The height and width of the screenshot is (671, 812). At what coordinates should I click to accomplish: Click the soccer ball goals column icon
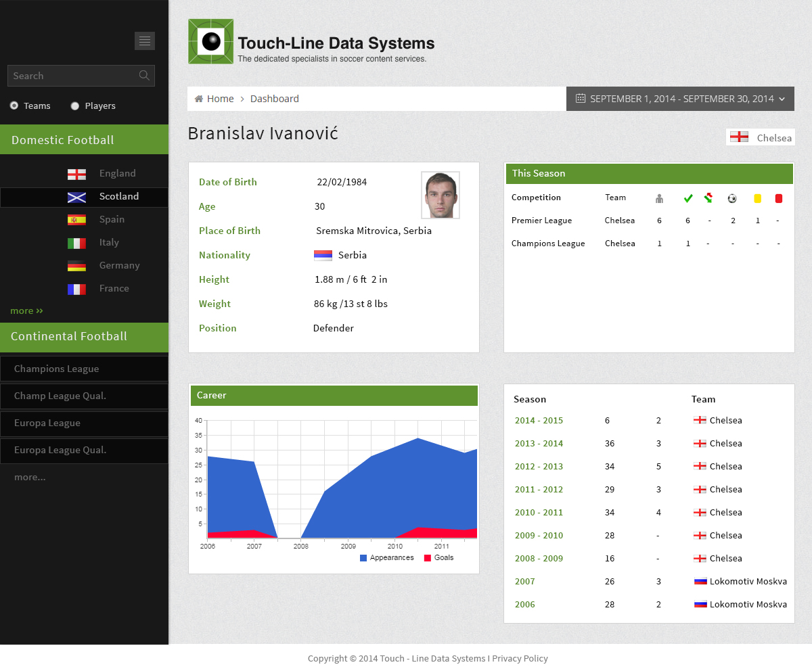coord(732,198)
